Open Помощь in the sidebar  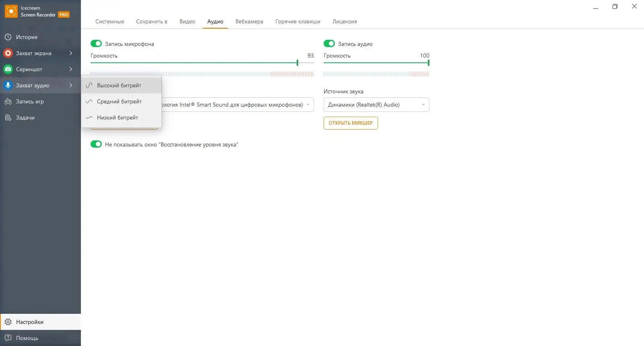40,338
